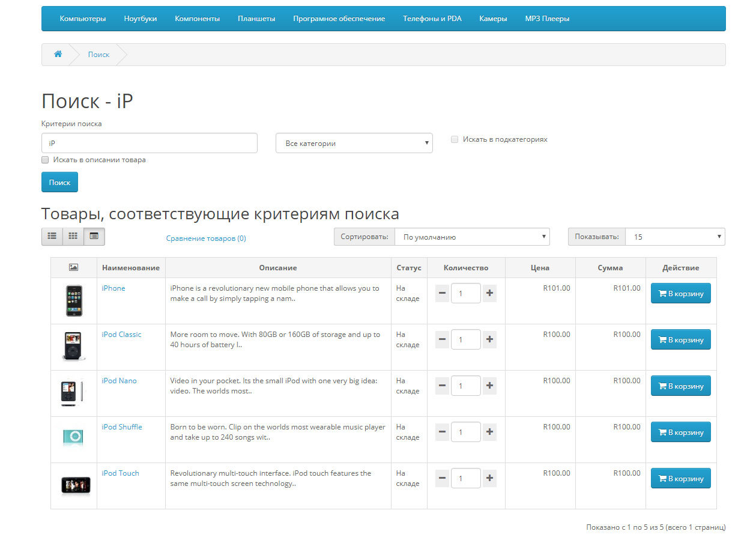Open the MP3 Плееры menu
The height and width of the screenshot is (549, 756).
coord(547,19)
